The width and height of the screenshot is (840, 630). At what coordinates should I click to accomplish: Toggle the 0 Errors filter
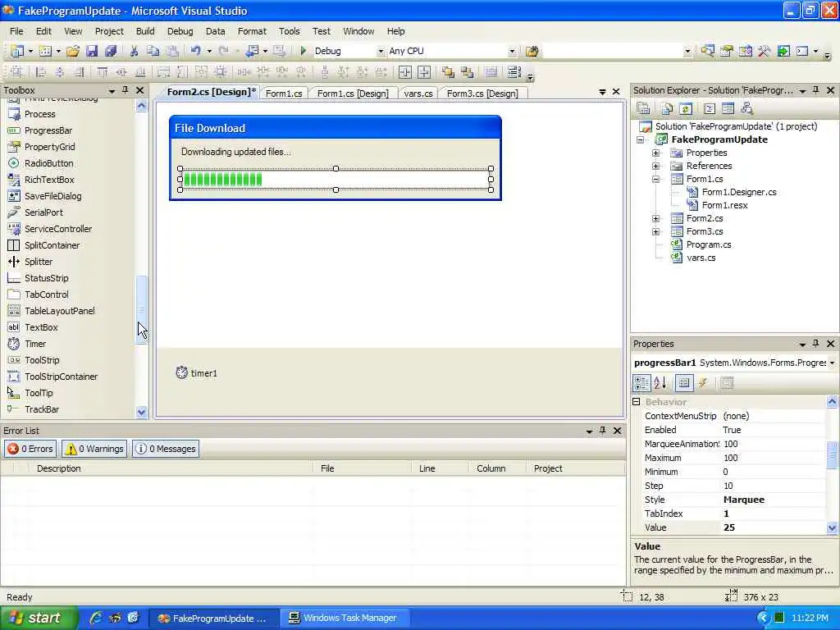point(30,449)
